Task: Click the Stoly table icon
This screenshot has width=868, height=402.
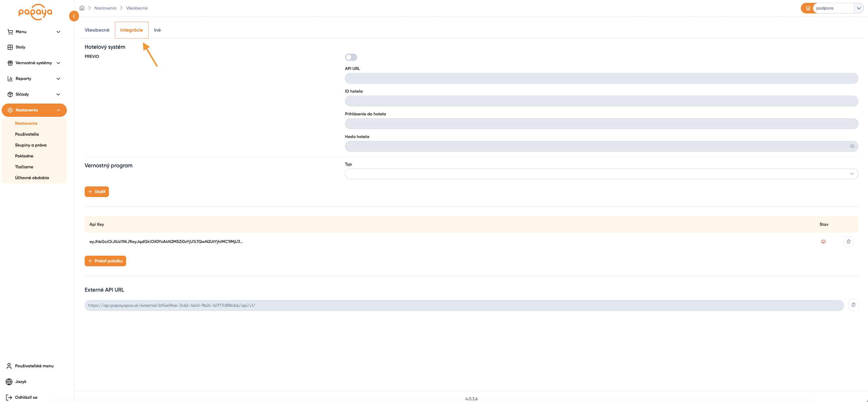Action: [10, 47]
